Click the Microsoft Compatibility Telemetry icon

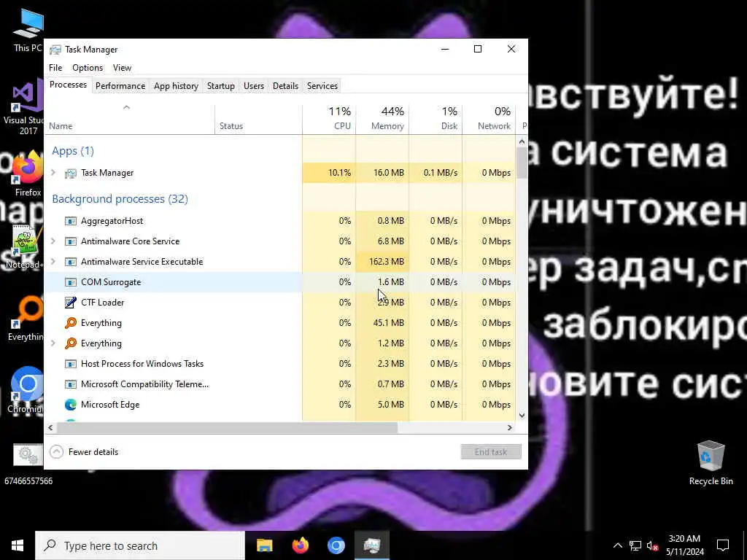(x=71, y=384)
